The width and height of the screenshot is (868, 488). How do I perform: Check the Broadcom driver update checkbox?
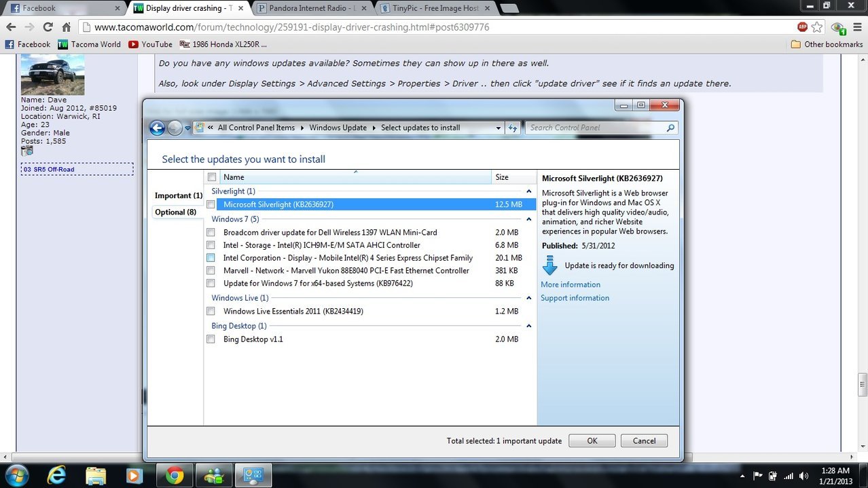pos(211,232)
